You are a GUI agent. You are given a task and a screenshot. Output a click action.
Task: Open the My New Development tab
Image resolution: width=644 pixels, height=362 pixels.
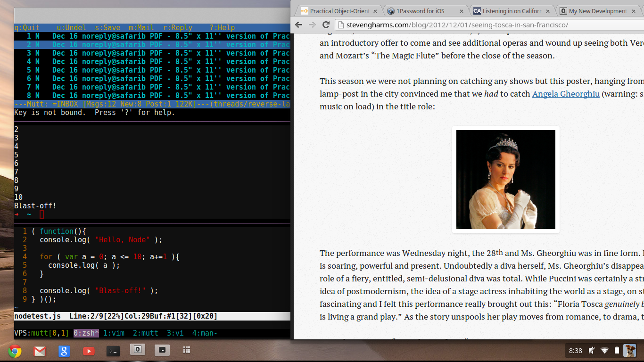click(597, 11)
